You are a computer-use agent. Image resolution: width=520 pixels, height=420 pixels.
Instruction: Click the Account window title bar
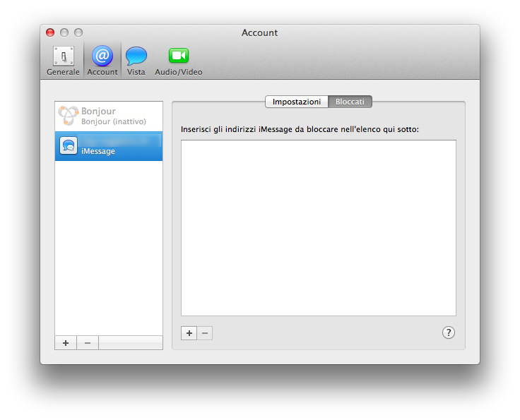point(259,32)
